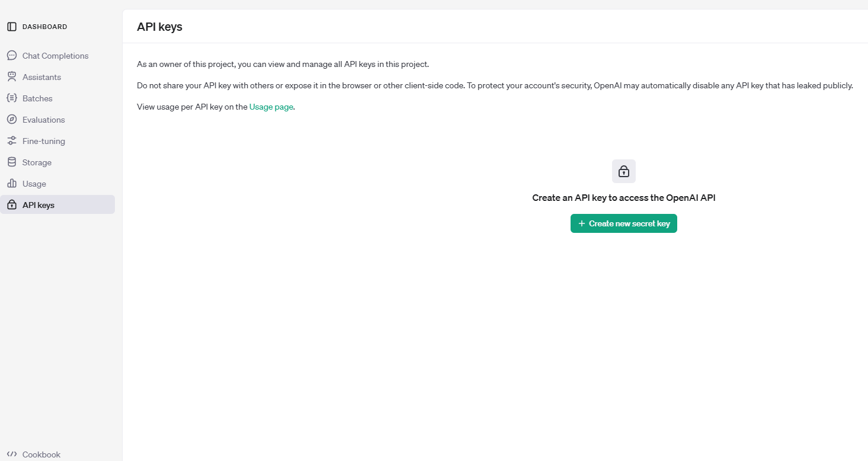The image size is (868, 461).
Task: Follow the green Usage page link
Action: 271,107
